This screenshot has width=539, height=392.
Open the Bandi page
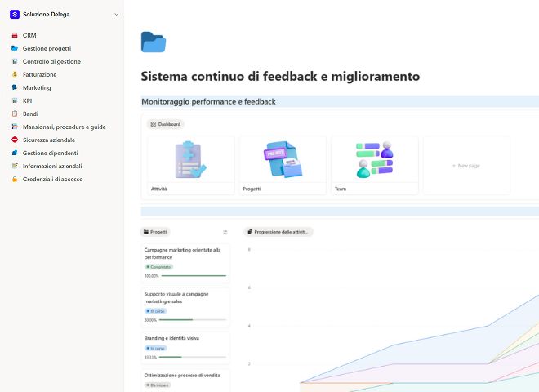[x=30, y=114]
